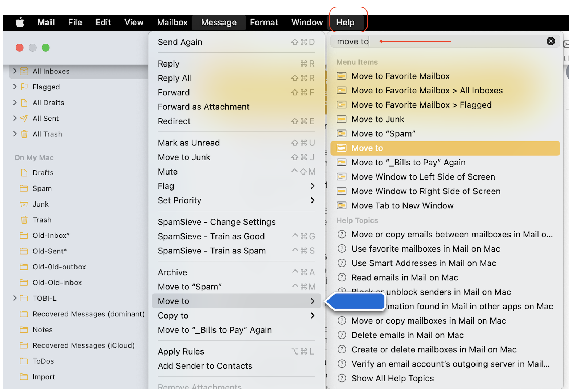Expand the All Trash mailbox
The height and width of the screenshot is (392, 572).
[x=15, y=134]
